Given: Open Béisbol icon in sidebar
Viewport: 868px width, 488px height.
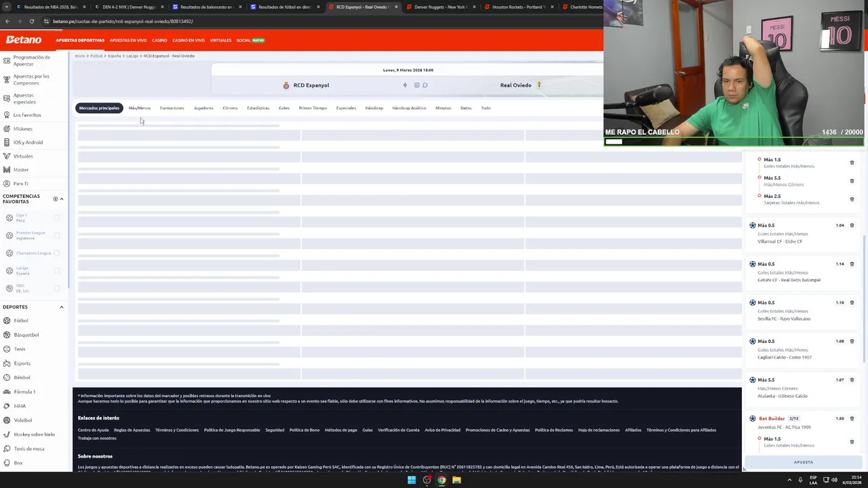Looking at the screenshot, I should pos(7,378).
